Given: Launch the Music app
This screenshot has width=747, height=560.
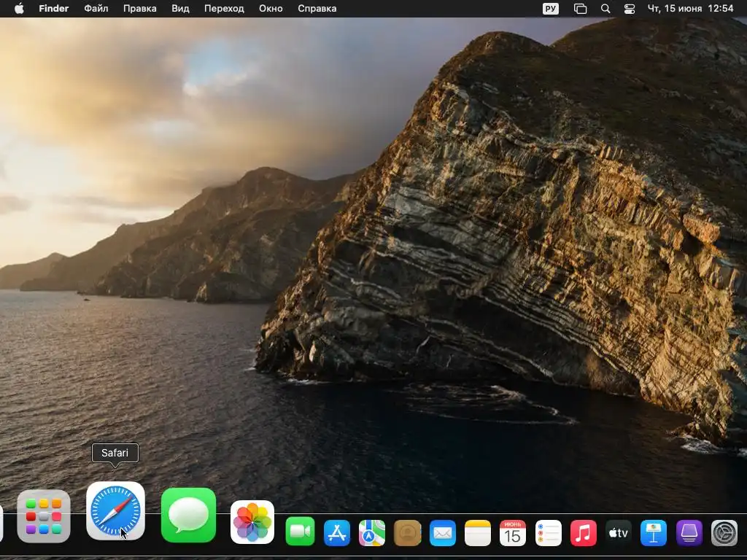Looking at the screenshot, I should (584, 533).
